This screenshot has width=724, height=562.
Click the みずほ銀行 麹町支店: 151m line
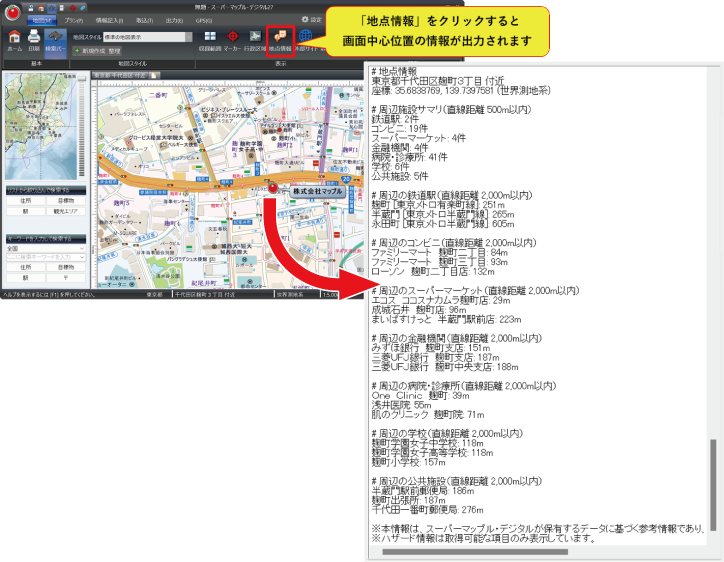(431, 348)
